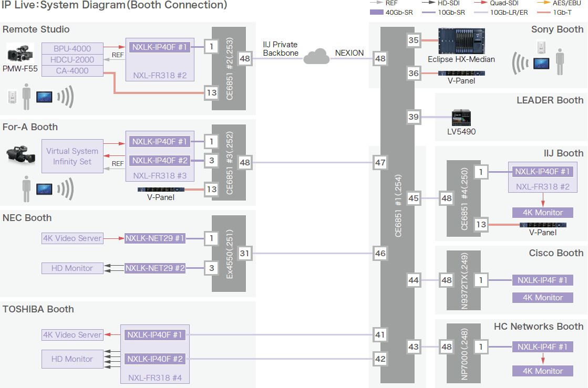Click the tablet icon in Sony Booth
This screenshot has width=588, height=388.
click(542, 64)
